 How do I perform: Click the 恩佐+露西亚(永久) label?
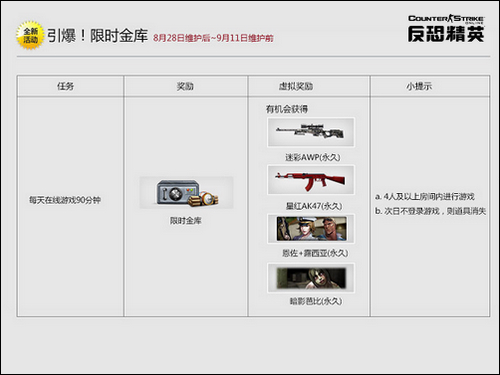click(x=315, y=253)
